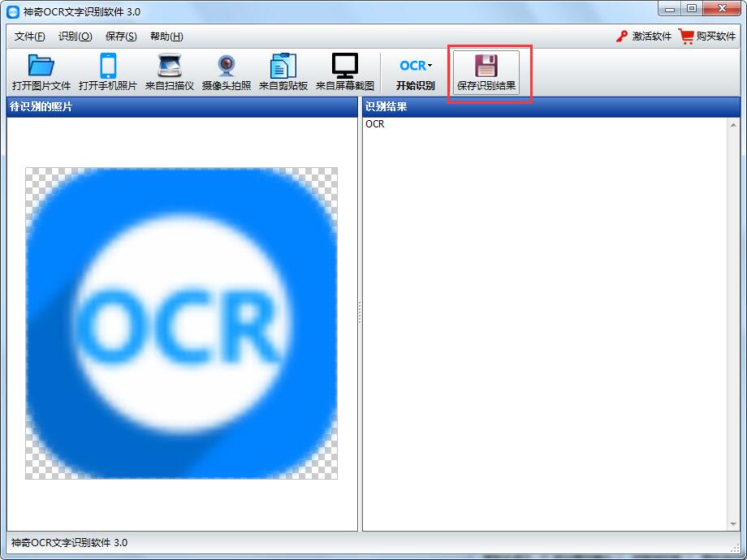Maximize the application window
The image size is (747, 560).
692,9
